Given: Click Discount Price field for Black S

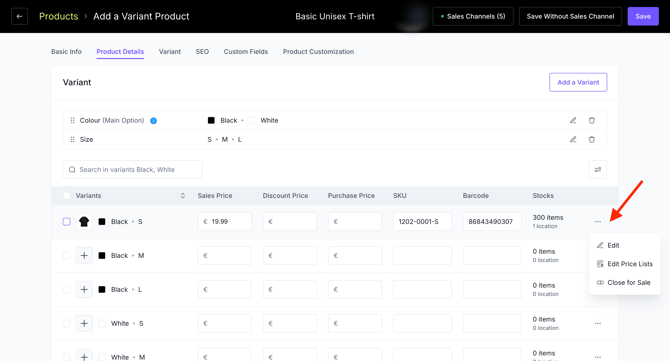Looking at the screenshot, I should pyautogui.click(x=290, y=222).
